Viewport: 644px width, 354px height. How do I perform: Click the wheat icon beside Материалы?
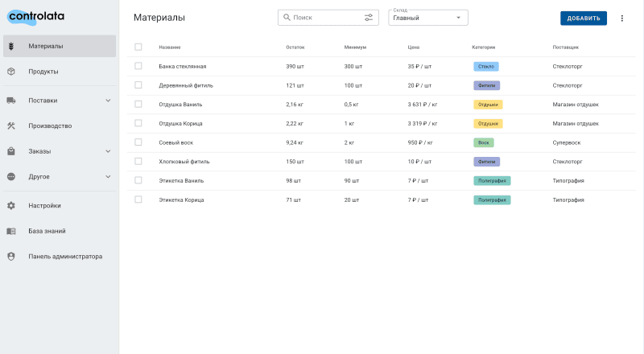pyautogui.click(x=11, y=46)
